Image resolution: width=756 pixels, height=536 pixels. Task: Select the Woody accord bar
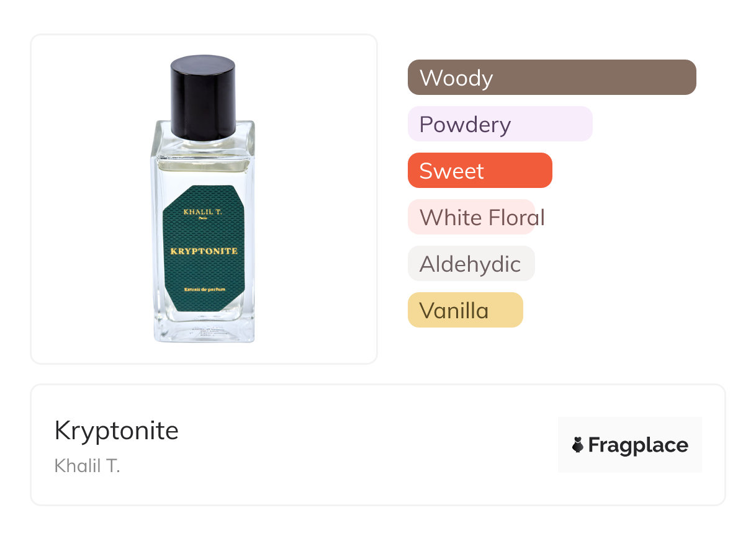(x=551, y=78)
